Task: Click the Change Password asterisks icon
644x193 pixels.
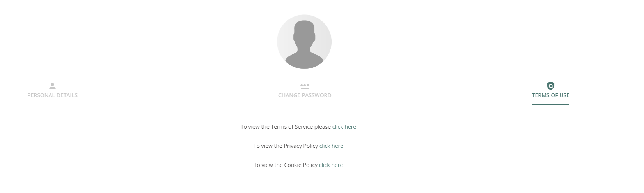Action: click(x=305, y=86)
